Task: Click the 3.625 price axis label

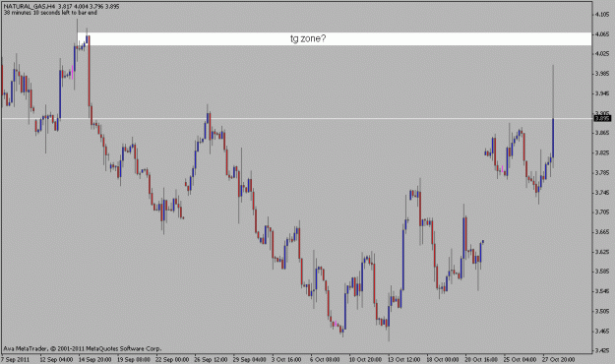Action: point(602,252)
